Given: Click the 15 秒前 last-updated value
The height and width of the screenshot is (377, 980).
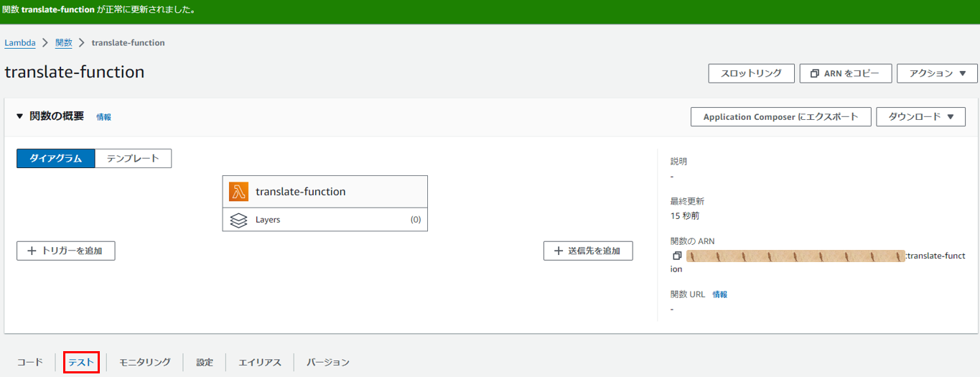Looking at the screenshot, I should pos(685,215).
